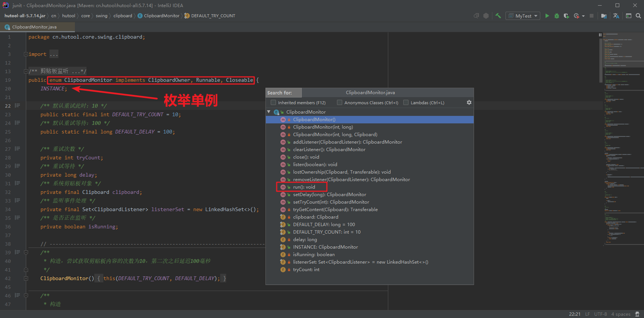This screenshot has height=318, width=644.
Task: Click the greyed search-list toolbar icon
Action: (x=476, y=16)
